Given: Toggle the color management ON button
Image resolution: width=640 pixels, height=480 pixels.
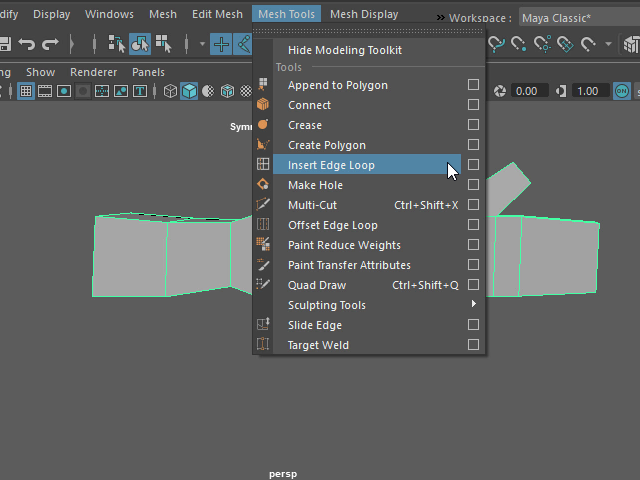Looking at the screenshot, I should pos(623,91).
